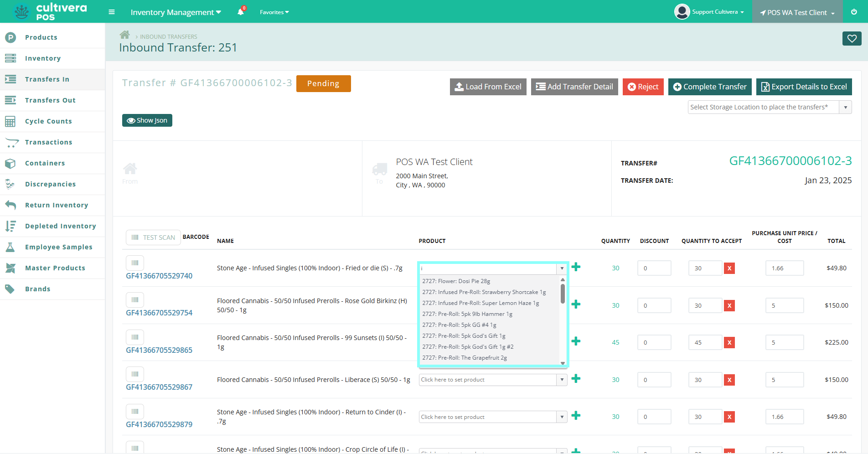This screenshot has height=454, width=868.
Task: Click the hamburger menu icon
Action: click(112, 12)
